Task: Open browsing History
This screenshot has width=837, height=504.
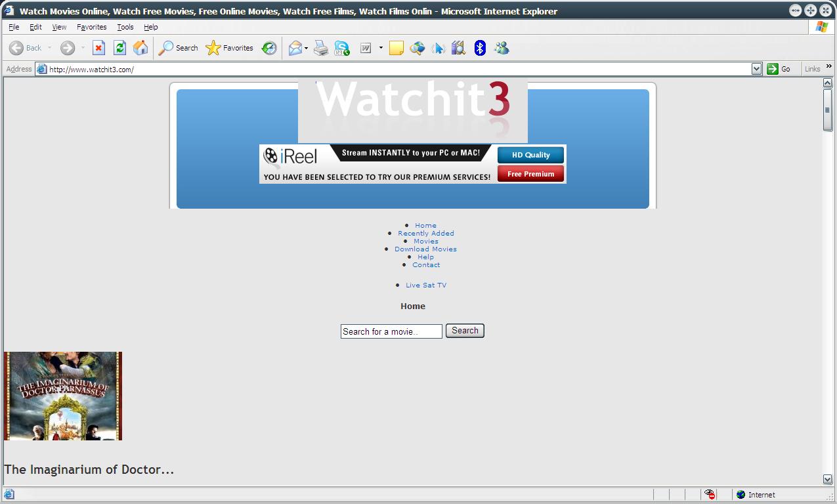Action: (269, 48)
